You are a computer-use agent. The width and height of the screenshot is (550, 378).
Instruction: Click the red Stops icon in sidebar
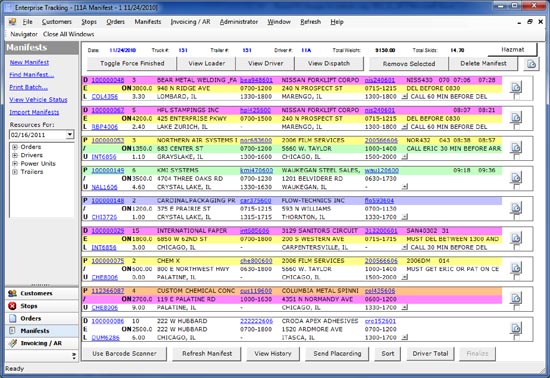tap(13, 306)
